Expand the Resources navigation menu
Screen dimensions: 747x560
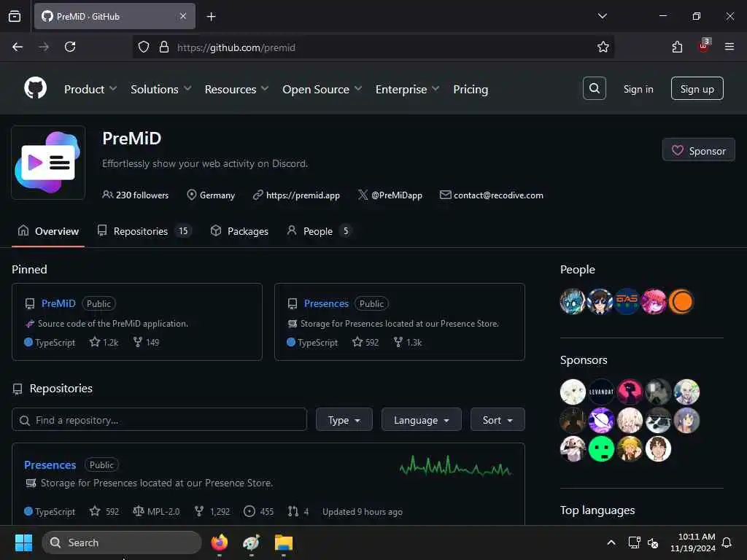pos(237,89)
